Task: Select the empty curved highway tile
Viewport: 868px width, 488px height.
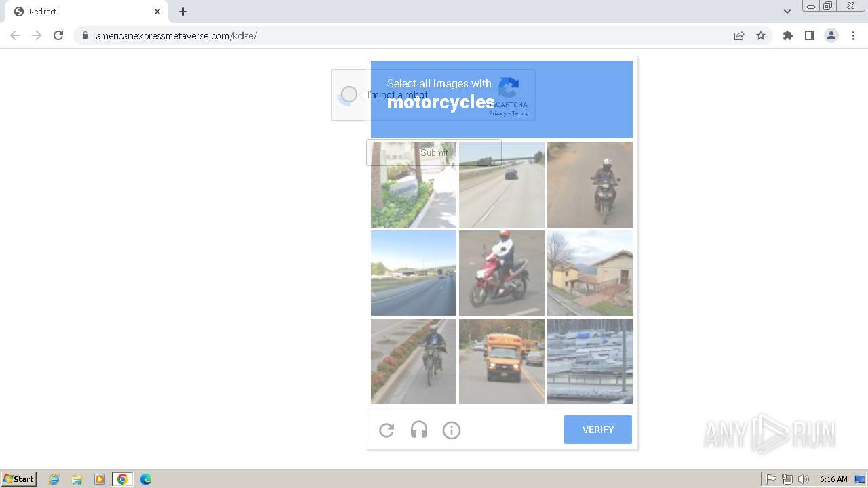Action: pyautogui.click(x=414, y=273)
